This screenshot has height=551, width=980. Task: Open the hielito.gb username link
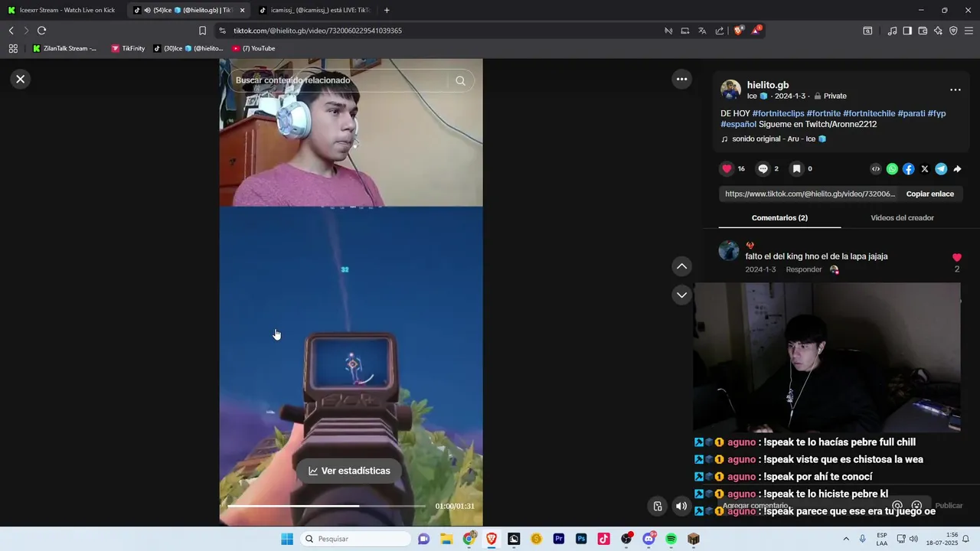768,85
